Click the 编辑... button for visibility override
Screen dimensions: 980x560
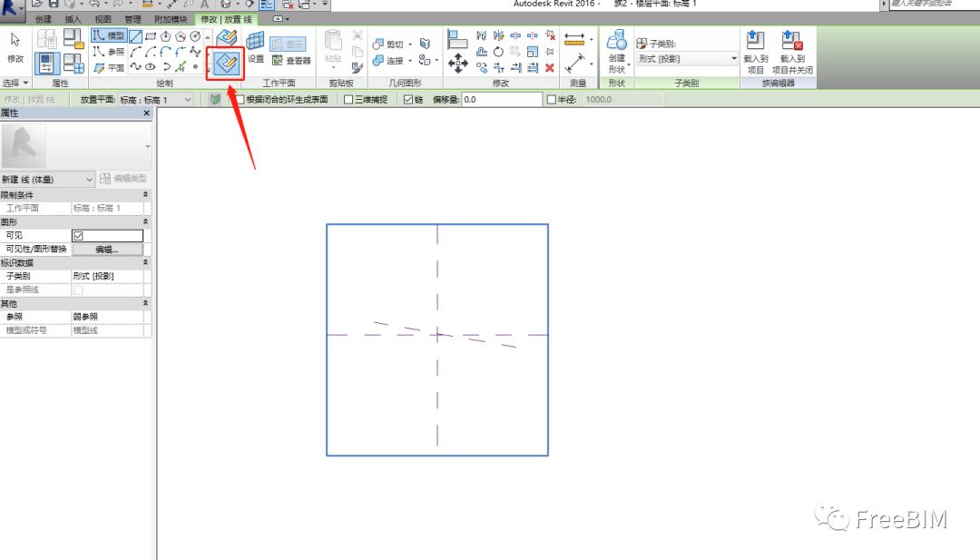pyautogui.click(x=107, y=249)
